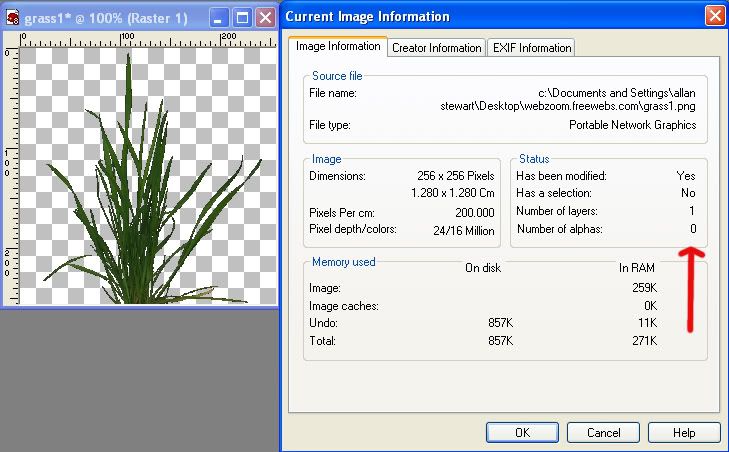Click the grass1 window title bar
This screenshot has height=452, width=729.
(110, 17)
